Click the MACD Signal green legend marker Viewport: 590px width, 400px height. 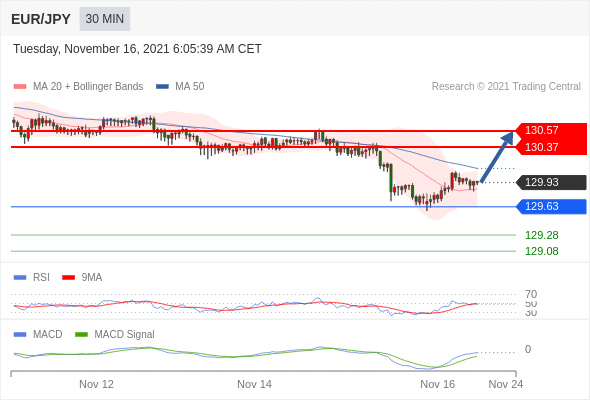[x=81, y=334]
